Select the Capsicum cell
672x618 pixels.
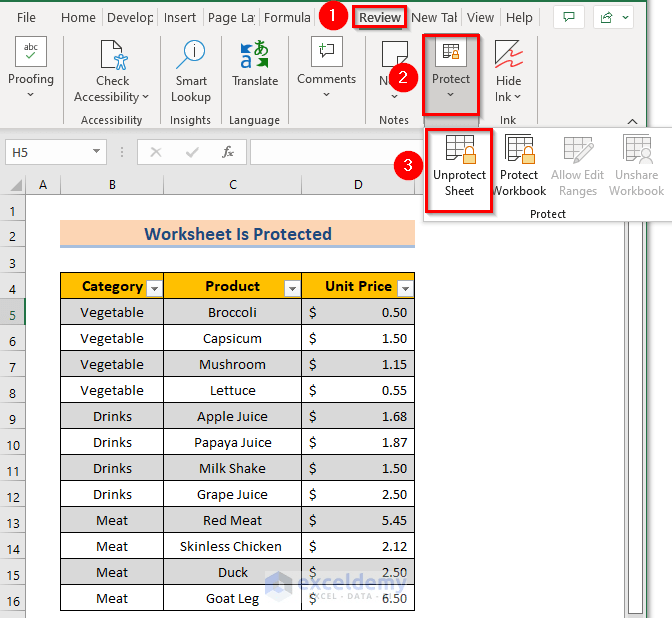232,339
